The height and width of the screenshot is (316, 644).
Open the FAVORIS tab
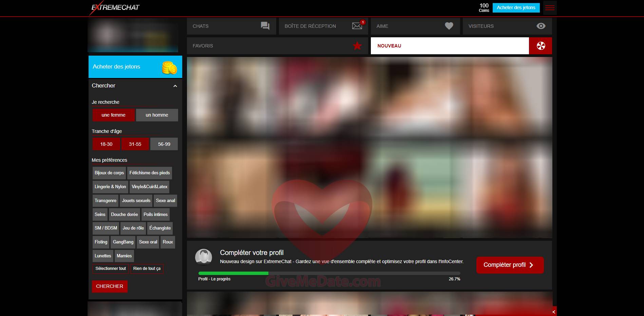coord(277,46)
